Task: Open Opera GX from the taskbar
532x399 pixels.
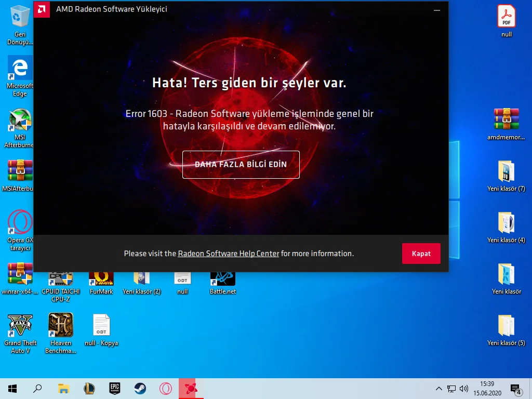Action: tap(166, 389)
